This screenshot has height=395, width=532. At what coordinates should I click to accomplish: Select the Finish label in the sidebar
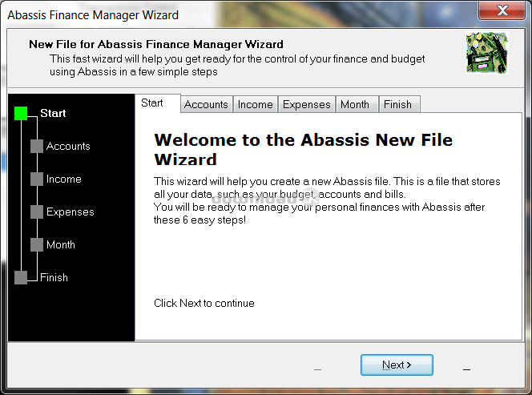pos(54,278)
